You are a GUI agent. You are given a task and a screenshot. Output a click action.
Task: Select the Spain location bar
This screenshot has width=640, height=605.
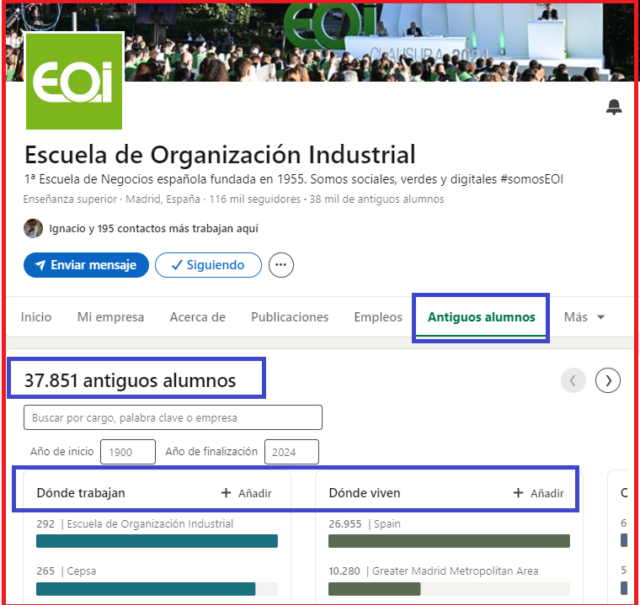click(449, 541)
